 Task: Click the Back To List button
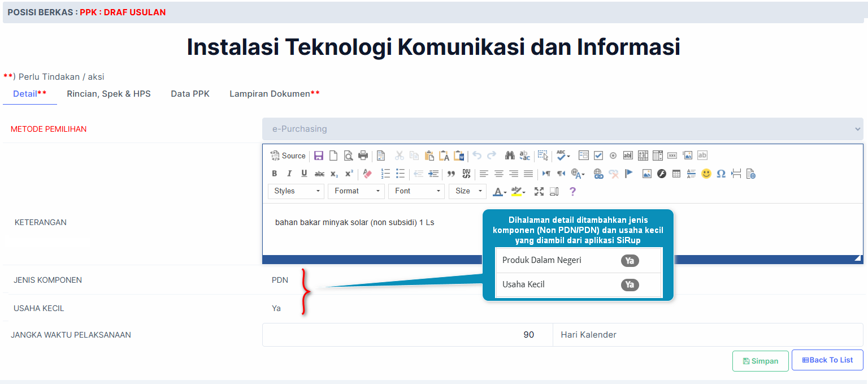click(x=827, y=360)
